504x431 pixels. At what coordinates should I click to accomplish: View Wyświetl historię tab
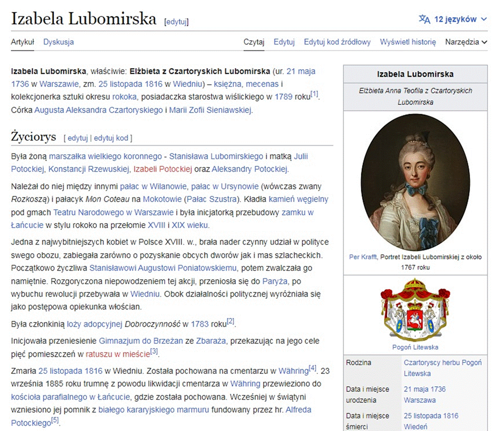coord(408,42)
